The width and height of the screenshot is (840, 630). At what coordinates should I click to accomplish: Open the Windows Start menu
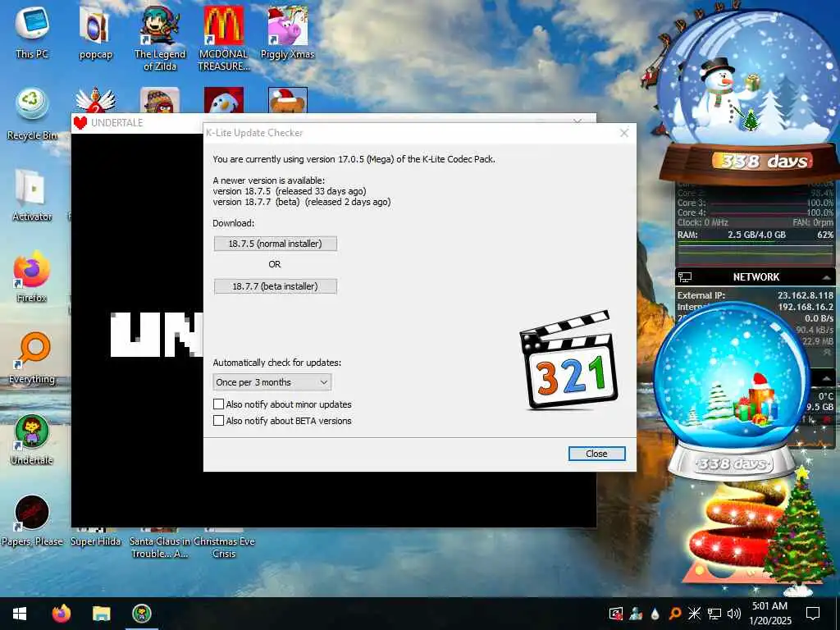(x=20, y=614)
